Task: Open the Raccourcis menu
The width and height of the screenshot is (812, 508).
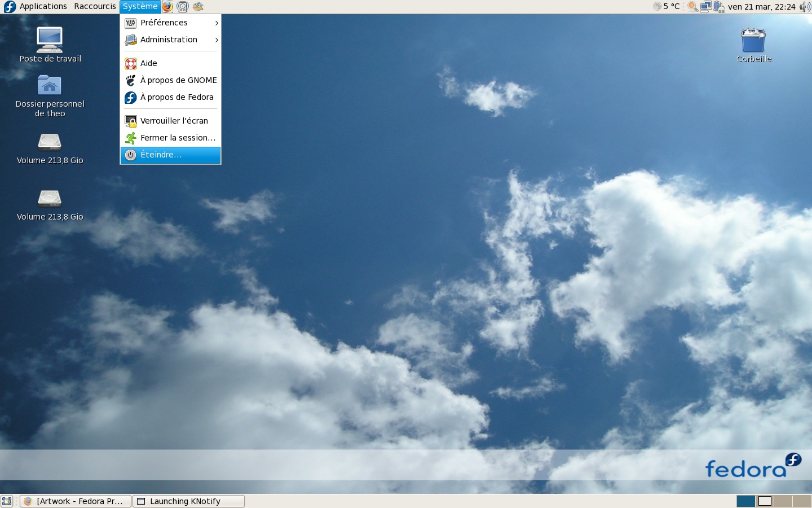Action: pos(95,6)
